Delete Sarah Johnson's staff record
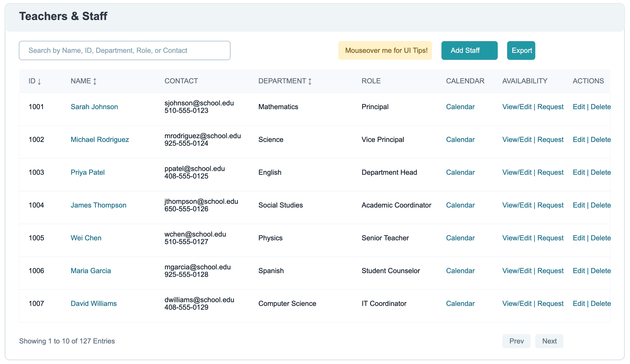The height and width of the screenshot is (364, 630). (601, 107)
